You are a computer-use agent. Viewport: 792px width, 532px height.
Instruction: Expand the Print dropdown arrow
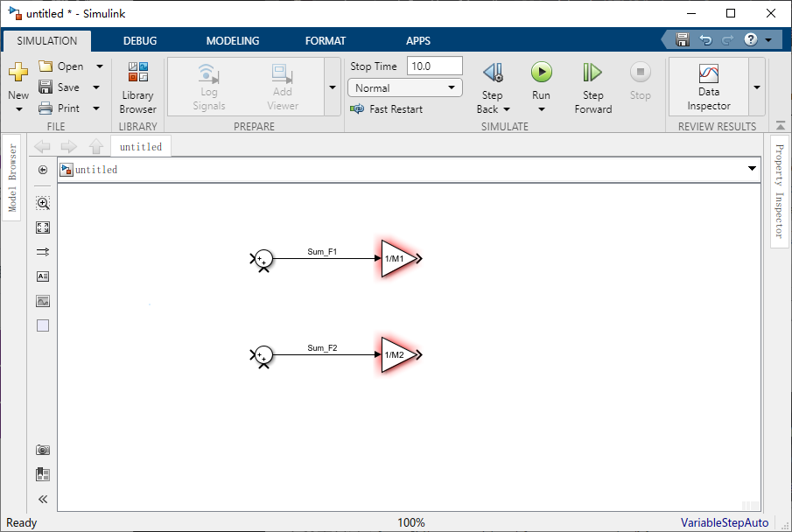(x=96, y=108)
